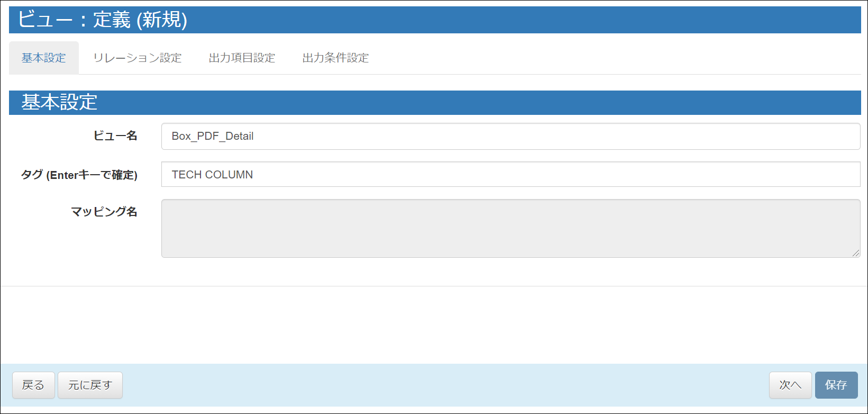Click the マッピング名 label
Viewport: 868px width, 414px height.
[104, 212]
